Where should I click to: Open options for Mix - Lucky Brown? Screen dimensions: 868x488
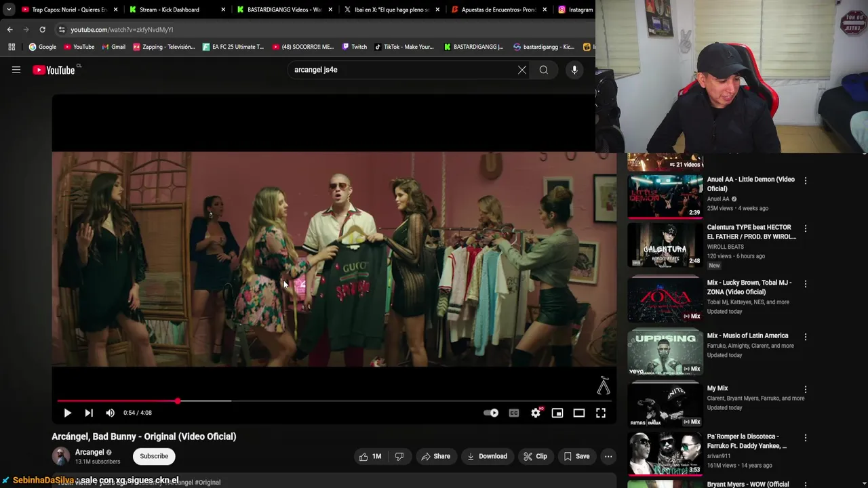coord(806,284)
